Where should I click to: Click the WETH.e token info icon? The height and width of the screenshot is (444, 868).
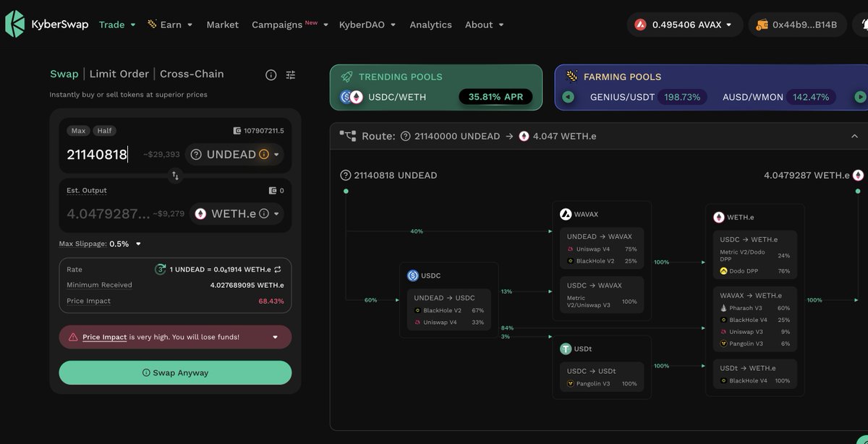pyautogui.click(x=264, y=213)
